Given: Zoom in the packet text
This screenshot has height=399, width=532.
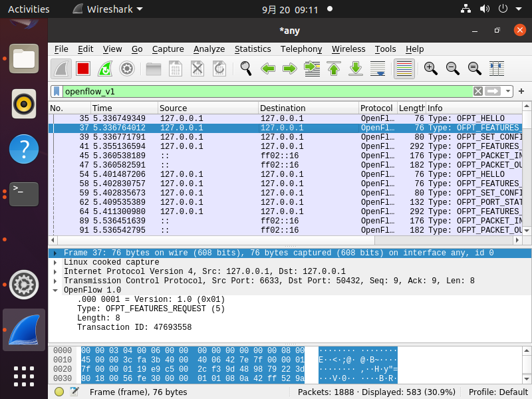Looking at the screenshot, I should pos(430,69).
